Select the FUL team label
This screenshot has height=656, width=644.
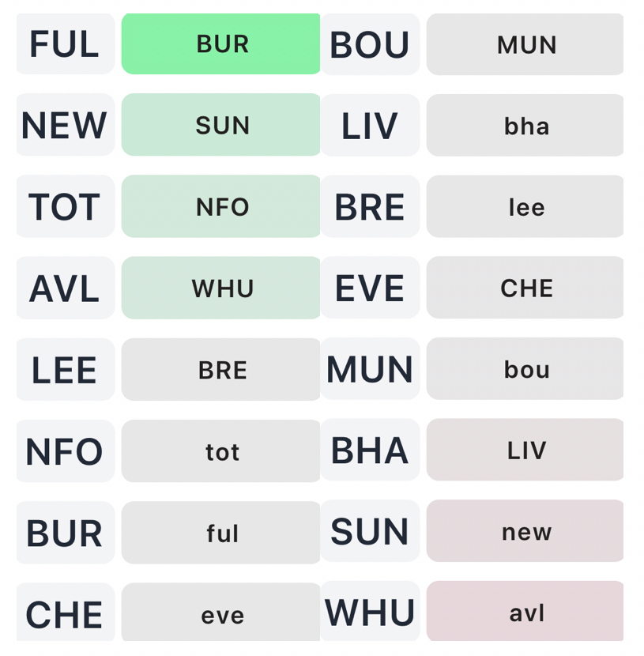tap(65, 44)
